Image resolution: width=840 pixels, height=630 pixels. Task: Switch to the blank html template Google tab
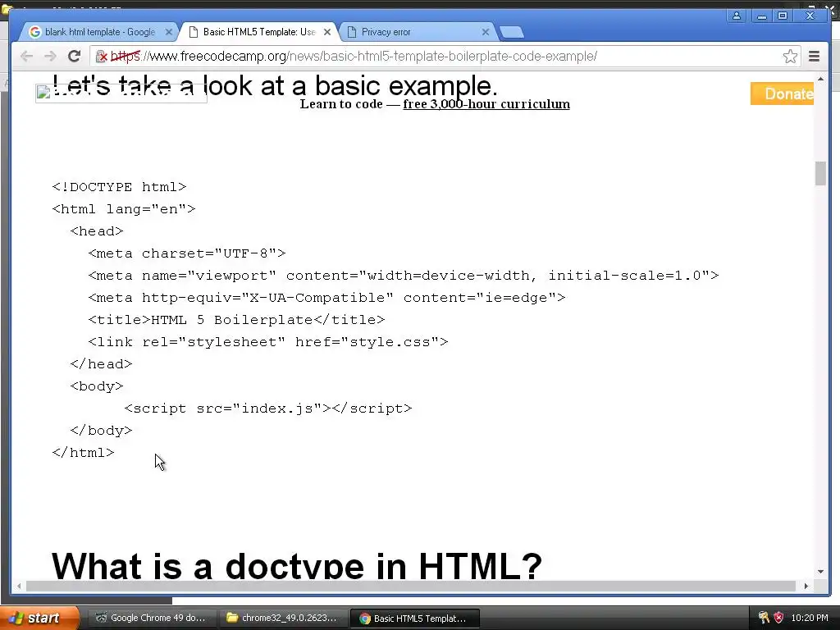tap(100, 32)
